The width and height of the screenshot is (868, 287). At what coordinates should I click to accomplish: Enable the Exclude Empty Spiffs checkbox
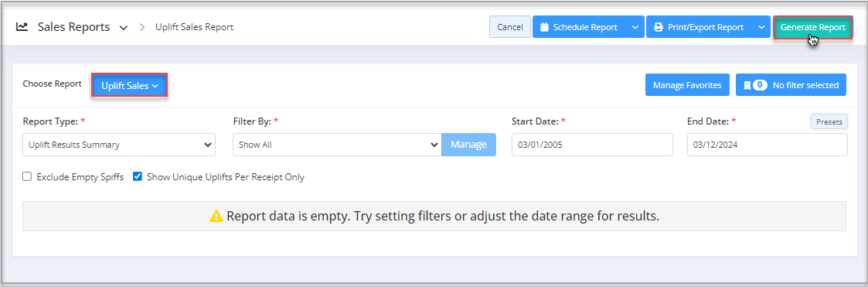[x=26, y=177]
